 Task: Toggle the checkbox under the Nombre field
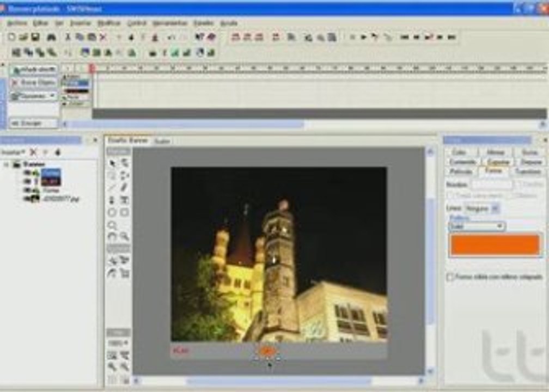coord(451,195)
